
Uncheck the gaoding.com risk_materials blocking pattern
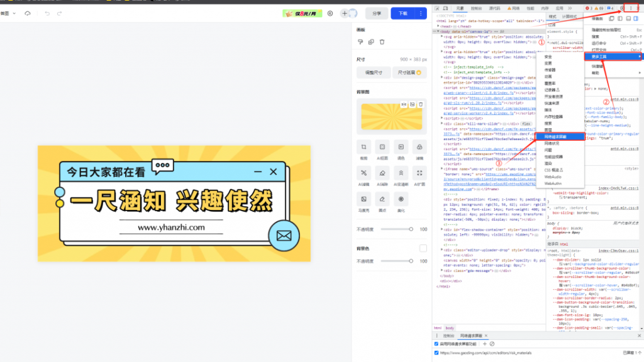[436, 353]
